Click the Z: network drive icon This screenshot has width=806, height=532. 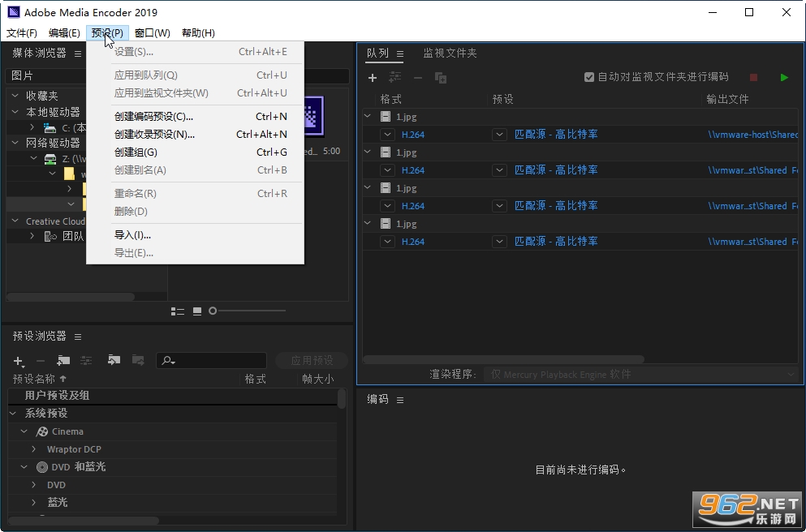pyautogui.click(x=50, y=159)
